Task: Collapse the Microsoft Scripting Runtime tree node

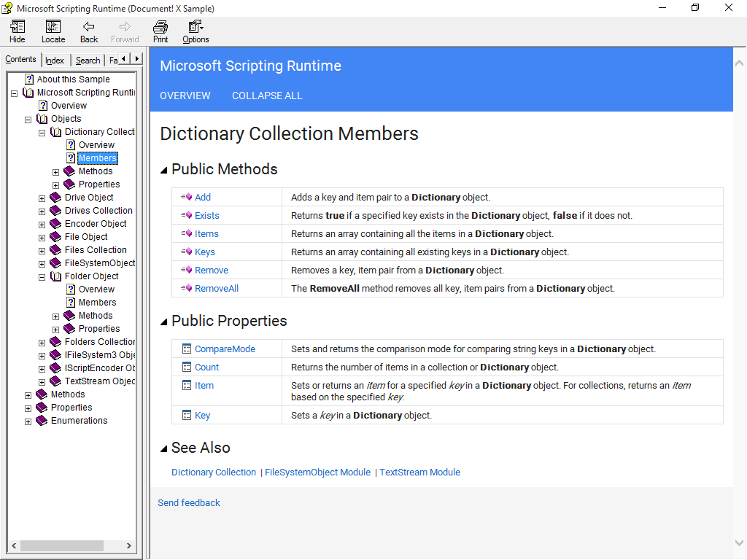Action: point(15,93)
